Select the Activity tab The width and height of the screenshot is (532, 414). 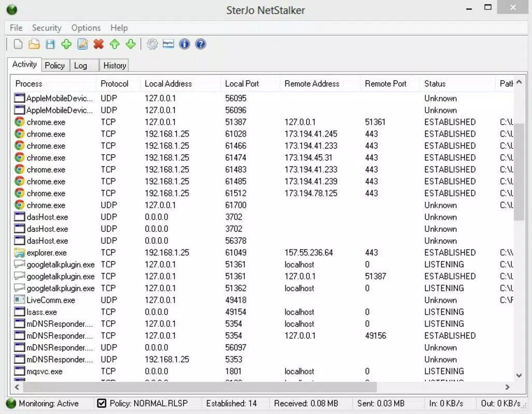tap(24, 64)
